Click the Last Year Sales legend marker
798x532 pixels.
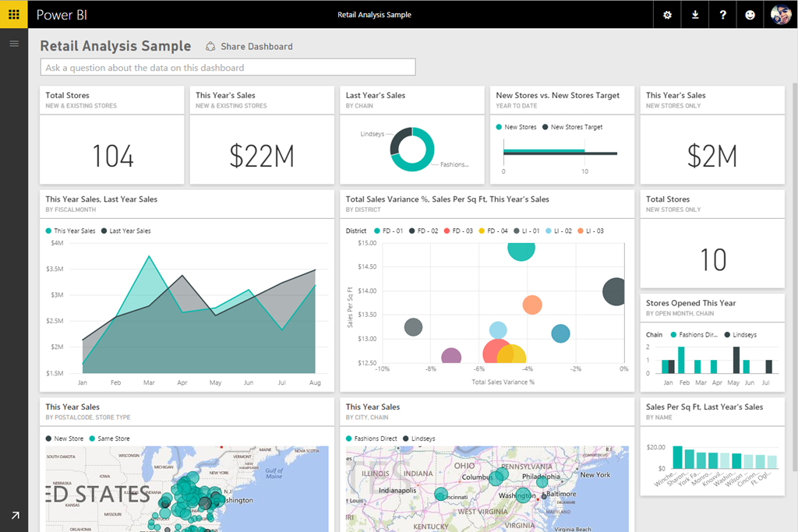click(104, 231)
